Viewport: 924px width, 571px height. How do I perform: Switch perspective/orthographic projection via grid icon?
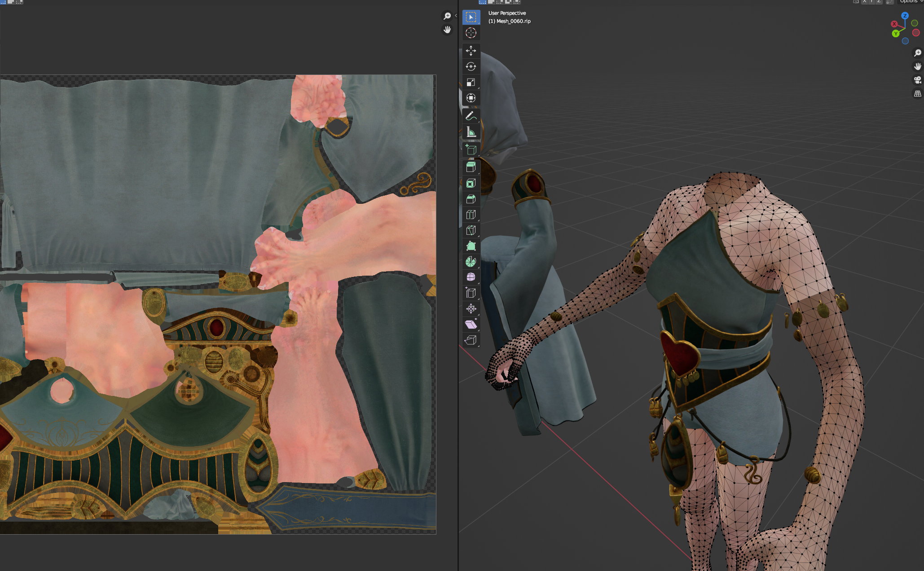(x=917, y=94)
